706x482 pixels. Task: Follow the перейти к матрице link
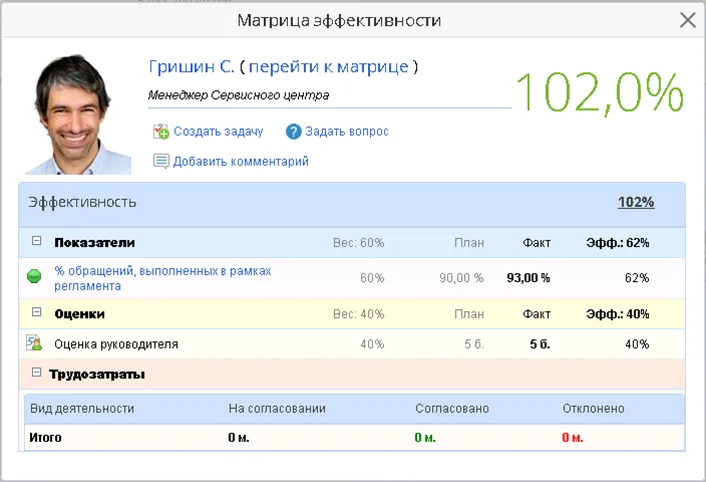tap(328, 67)
